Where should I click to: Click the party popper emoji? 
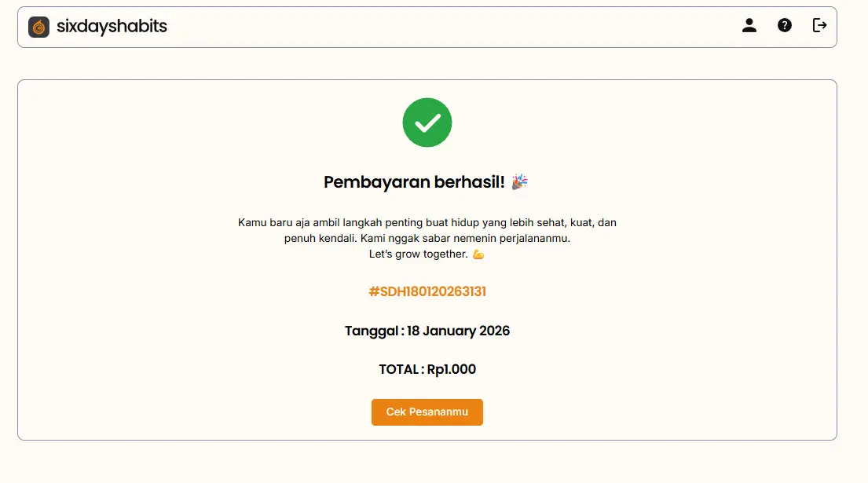pyautogui.click(x=520, y=182)
